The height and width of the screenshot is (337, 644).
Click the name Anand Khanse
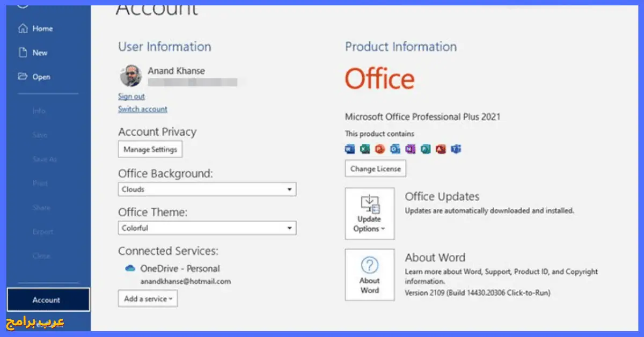[x=177, y=71]
